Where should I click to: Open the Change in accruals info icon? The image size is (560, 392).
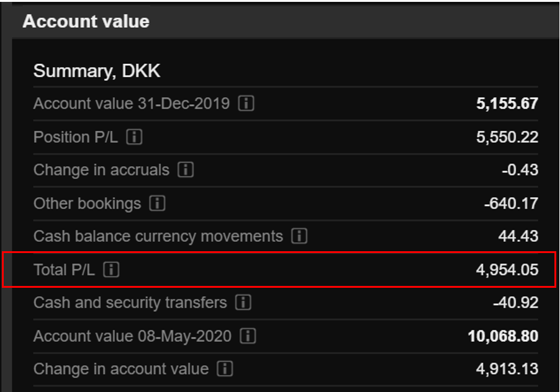185,170
